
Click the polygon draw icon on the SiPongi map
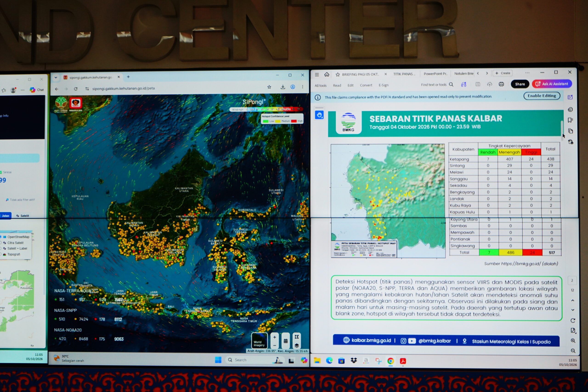(297, 337)
